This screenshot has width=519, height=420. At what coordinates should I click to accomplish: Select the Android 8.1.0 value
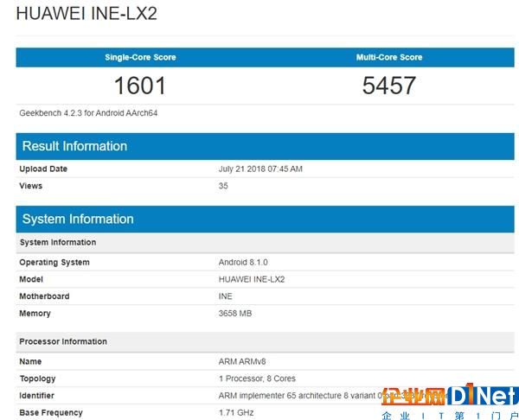[243, 262]
